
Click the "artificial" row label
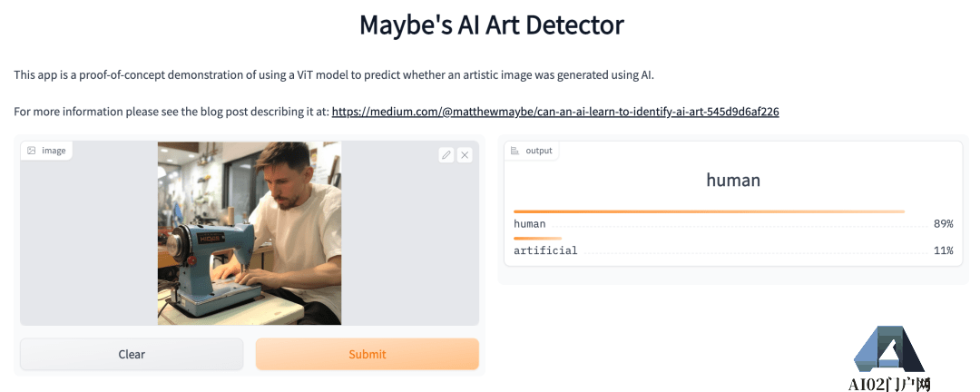coord(545,250)
